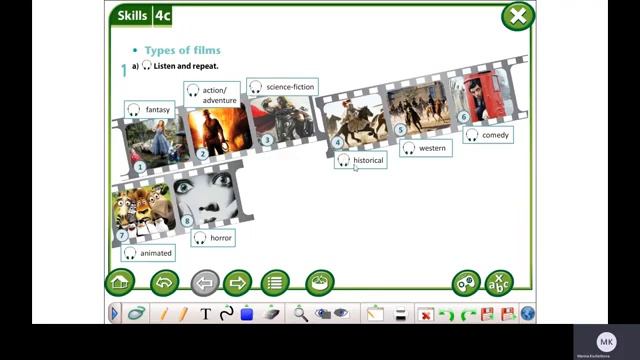Play the comedy audio label
Image resolution: width=640 pixels, height=360 pixels.
point(488,135)
